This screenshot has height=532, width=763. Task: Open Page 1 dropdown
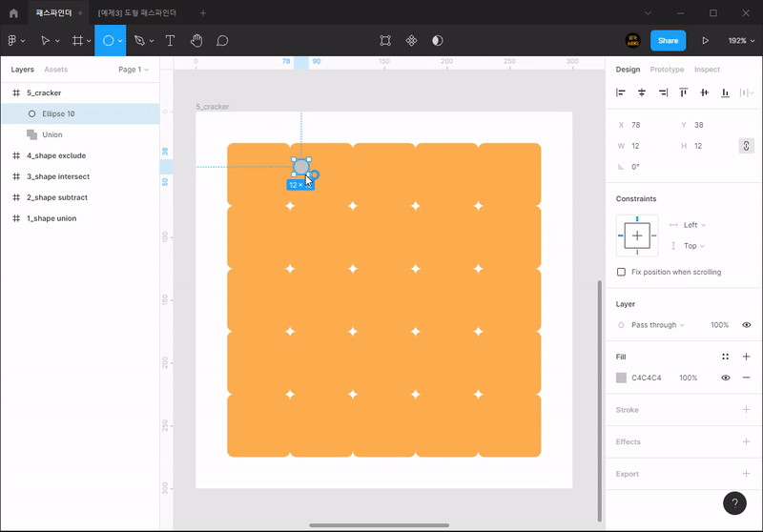click(134, 70)
